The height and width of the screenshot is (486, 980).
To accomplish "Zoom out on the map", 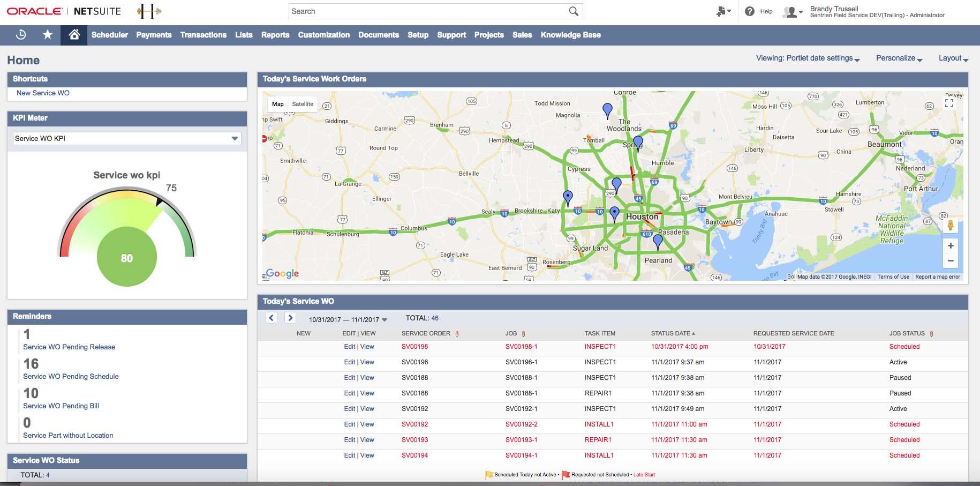I will [951, 261].
